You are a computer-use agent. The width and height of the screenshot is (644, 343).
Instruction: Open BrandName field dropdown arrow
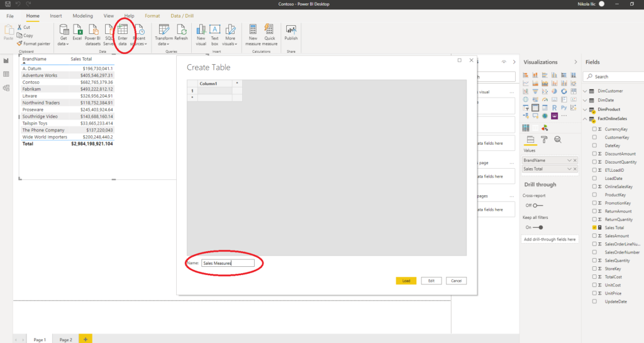[x=569, y=160]
